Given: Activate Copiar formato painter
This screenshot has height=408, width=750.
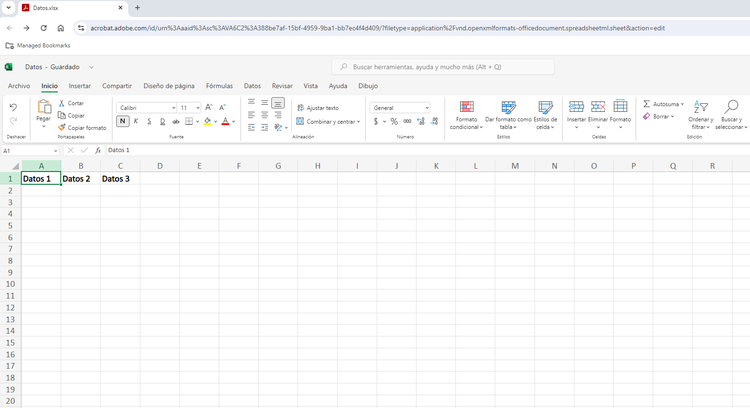Looking at the screenshot, I should pos(82,128).
